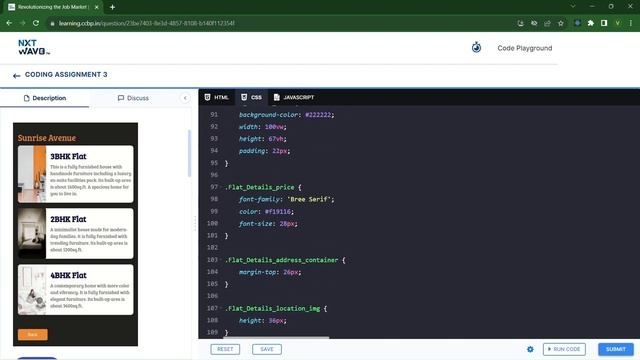Screen dimensions: 640x360
Task: Open a new browser tab
Action: 112,7
